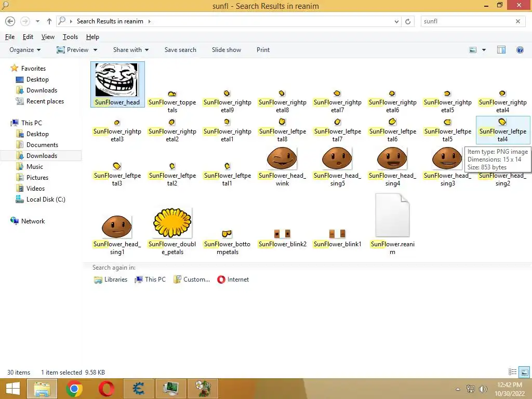The image size is (532, 399).
Task: Select the SunFlower_blink1 file icon
Action: pos(337,234)
